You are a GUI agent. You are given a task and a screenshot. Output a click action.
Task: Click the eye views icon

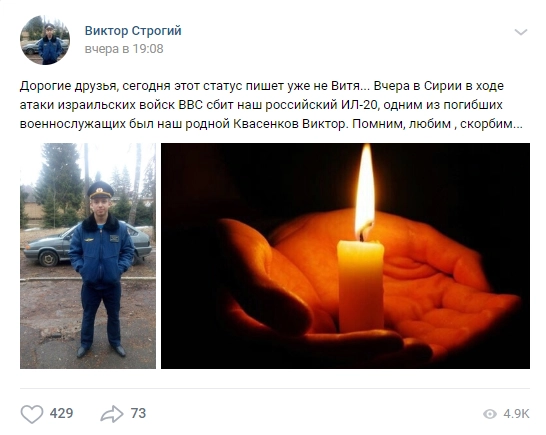(x=490, y=414)
